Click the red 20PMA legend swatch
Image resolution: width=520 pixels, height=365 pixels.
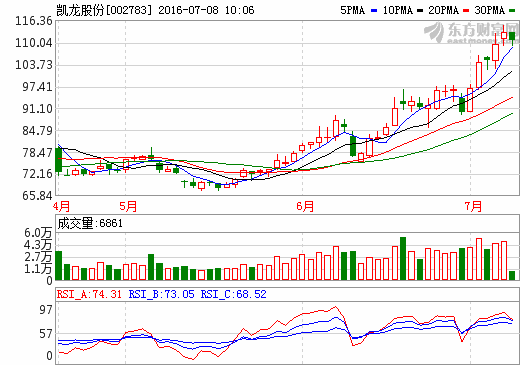[466, 11]
